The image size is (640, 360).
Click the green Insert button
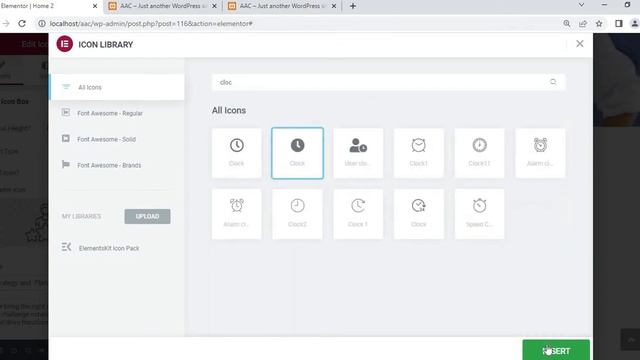[x=556, y=350]
